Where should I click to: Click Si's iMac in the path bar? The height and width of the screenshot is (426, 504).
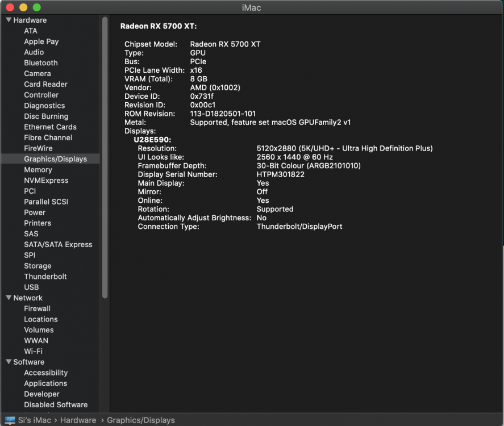point(35,420)
